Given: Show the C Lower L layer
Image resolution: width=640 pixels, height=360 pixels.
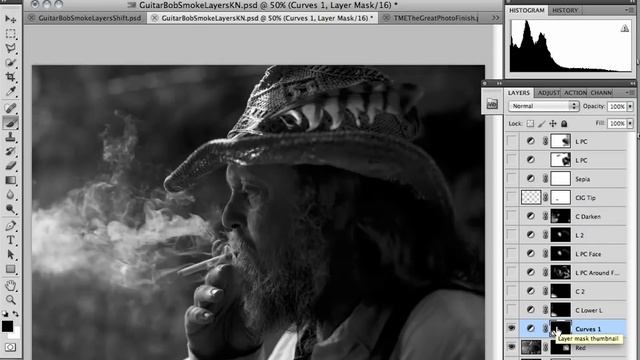Looking at the screenshot, I should coord(511,310).
